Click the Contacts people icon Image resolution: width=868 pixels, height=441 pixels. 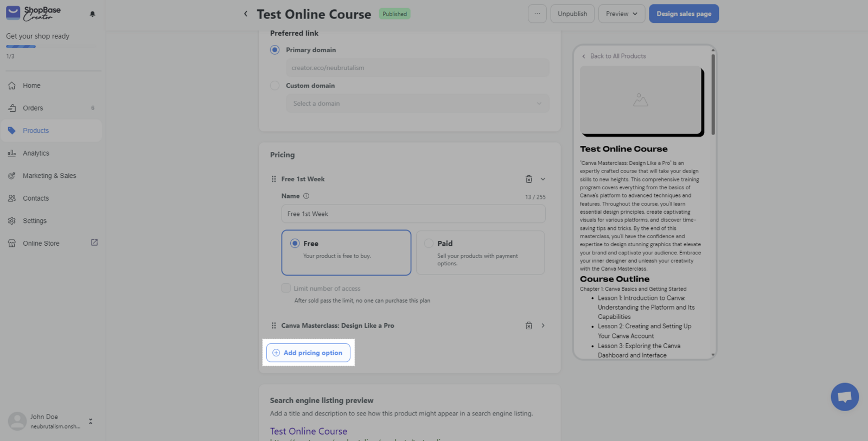(12, 199)
